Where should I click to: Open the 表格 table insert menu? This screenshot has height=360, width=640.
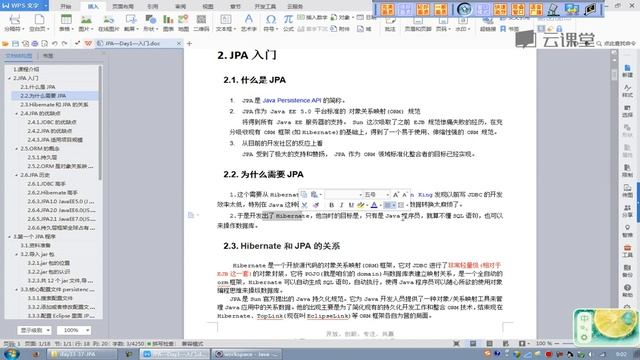point(66,23)
